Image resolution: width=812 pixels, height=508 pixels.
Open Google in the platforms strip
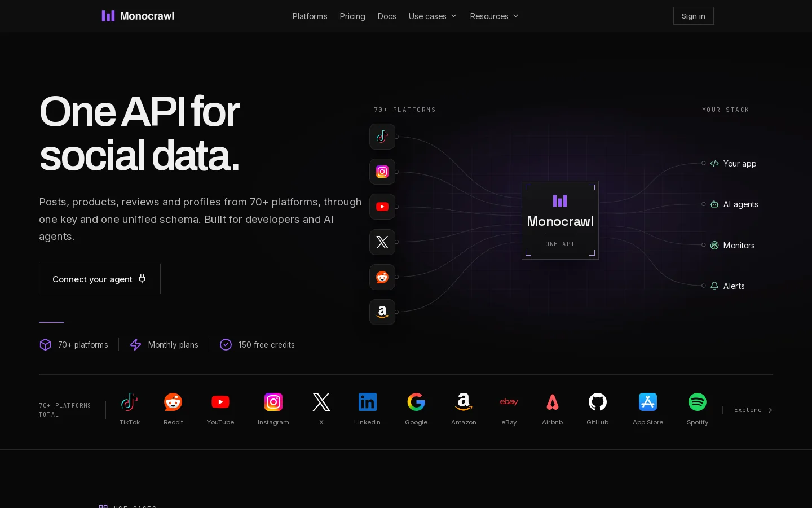tap(416, 409)
